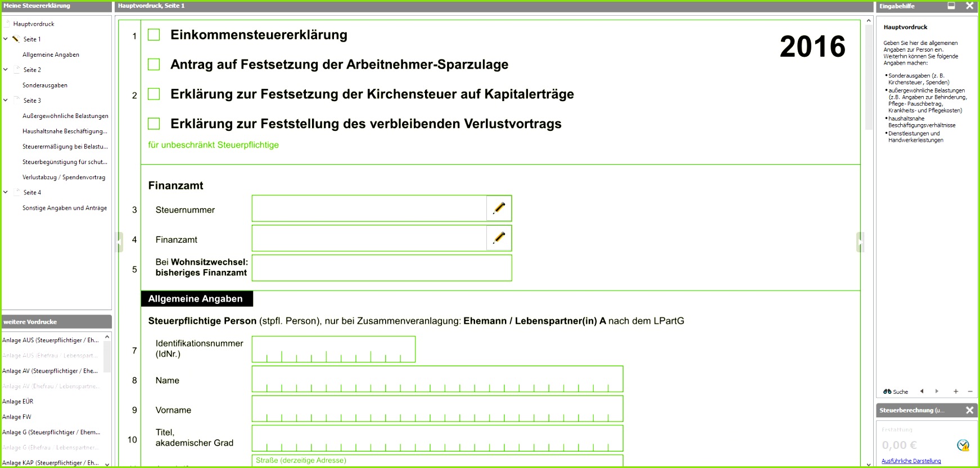Click into the Straße (derzeitige Adresse) field
Screen dimensions: 980x468
(437, 461)
